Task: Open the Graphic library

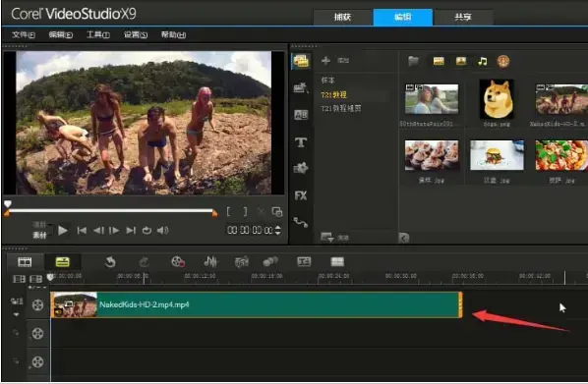Action: tap(301, 168)
